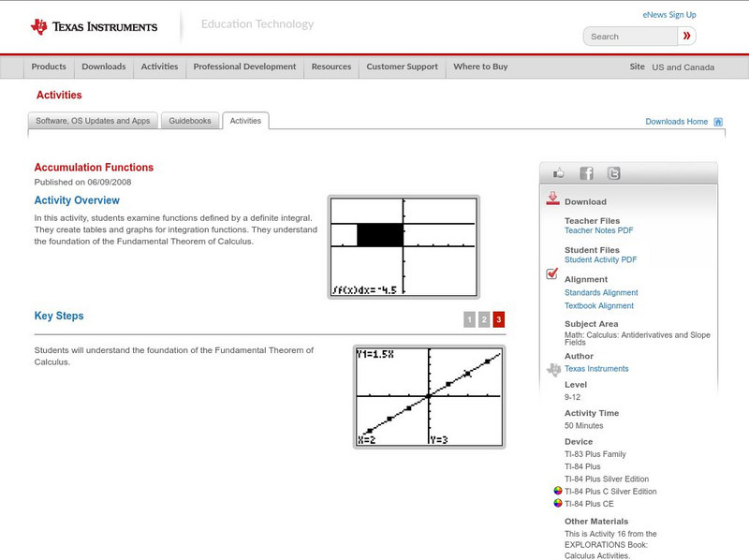The height and width of the screenshot is (560, 749).
Task: Open Professional Development menu
Action: (244, 66)
